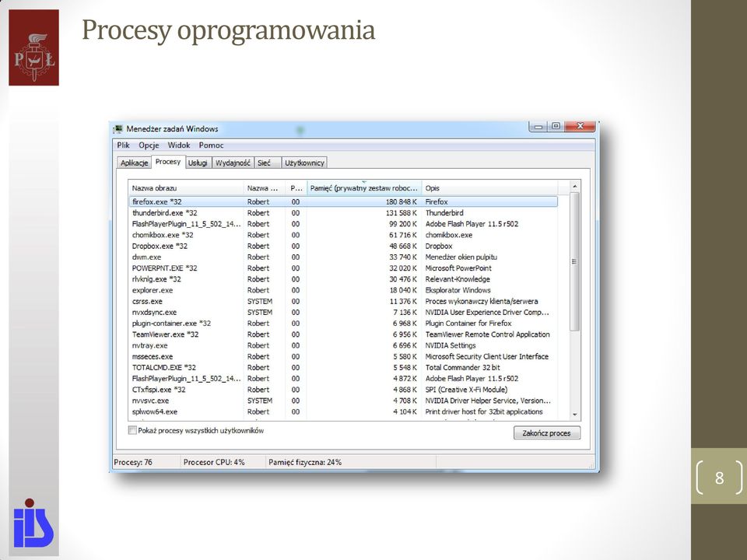747x560 pixels.
Task: Click the Zakończ proces button
Action: [x=547, y=433]
